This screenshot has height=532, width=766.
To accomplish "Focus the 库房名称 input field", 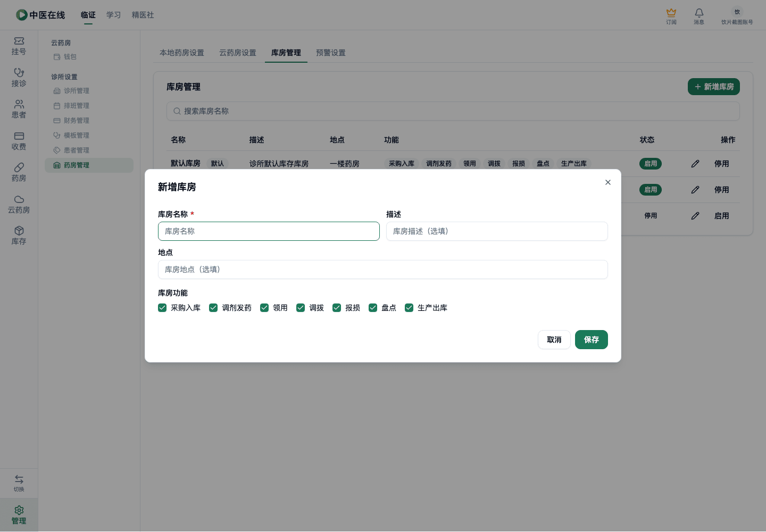I will tap(269, 231).
